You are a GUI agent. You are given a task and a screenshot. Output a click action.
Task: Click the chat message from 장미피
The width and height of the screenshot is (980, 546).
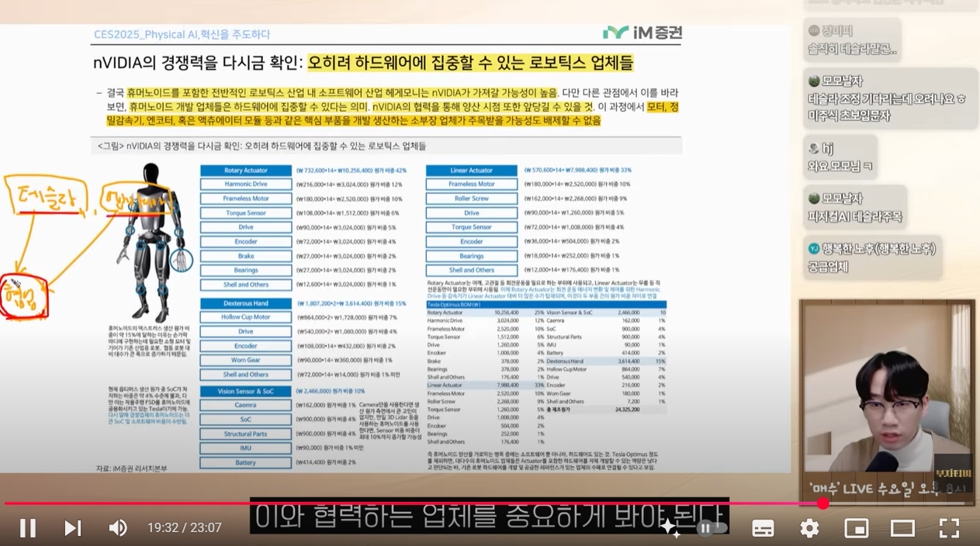coord(852,40)
